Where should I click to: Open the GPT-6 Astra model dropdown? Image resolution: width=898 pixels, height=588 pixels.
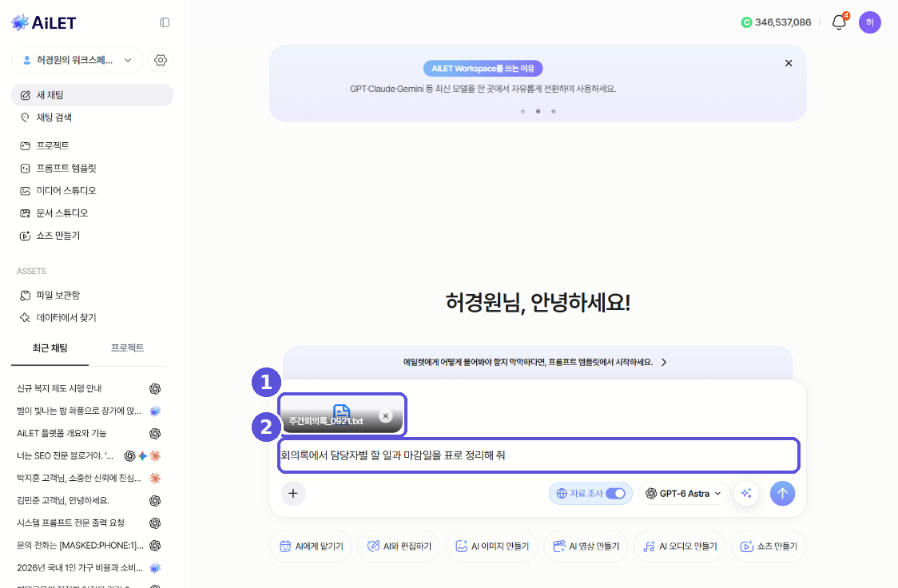685,494
